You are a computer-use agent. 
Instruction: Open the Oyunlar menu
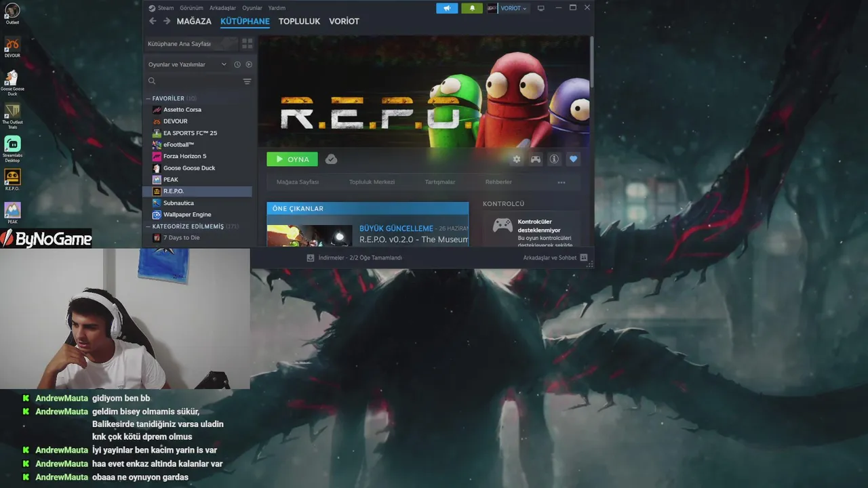click(x=252, y=8)
